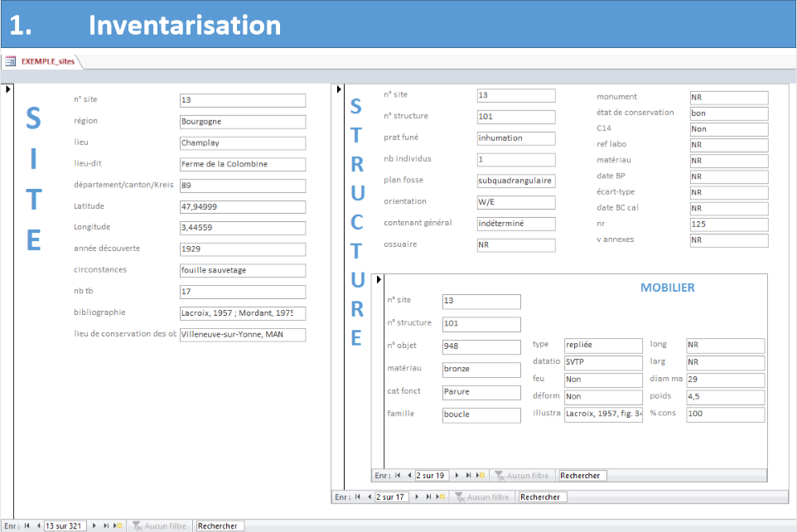Click the MOBILIER section heading
The image size is (797, 532).
pos(668,288)
